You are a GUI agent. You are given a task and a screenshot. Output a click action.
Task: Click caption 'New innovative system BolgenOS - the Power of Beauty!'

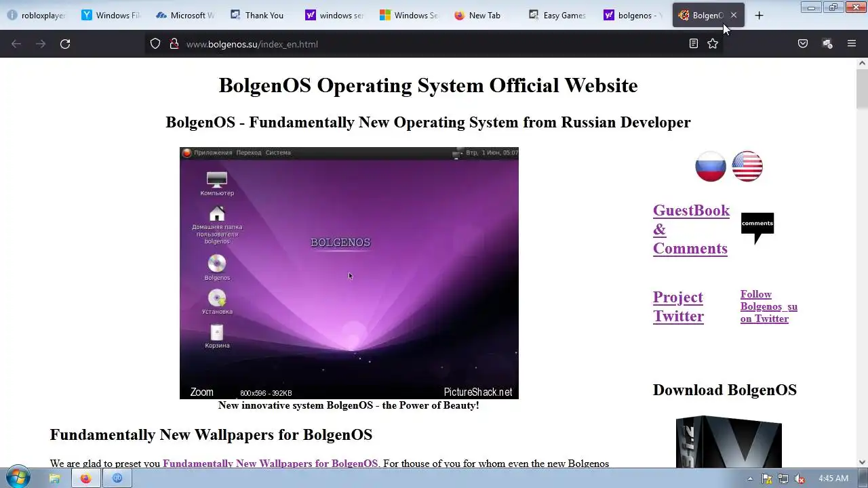(349, 405)
